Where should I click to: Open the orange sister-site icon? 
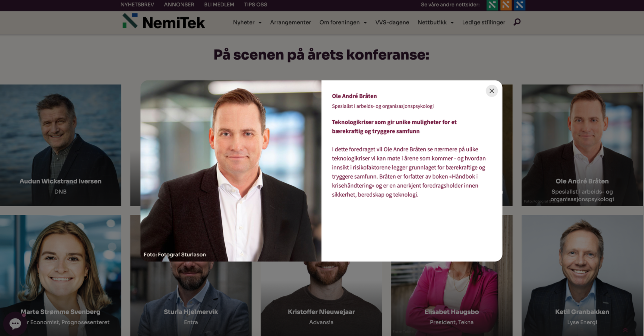pyautogui.click(x=506, y=5)
